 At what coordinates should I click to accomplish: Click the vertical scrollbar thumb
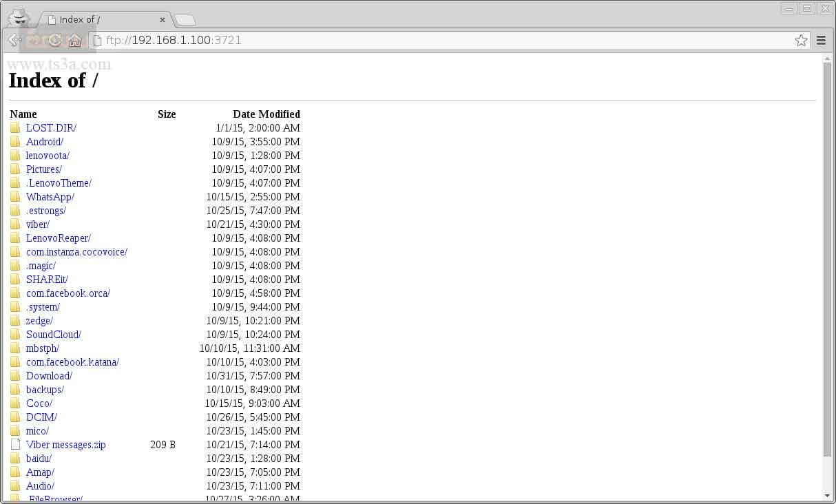(827, 259)
